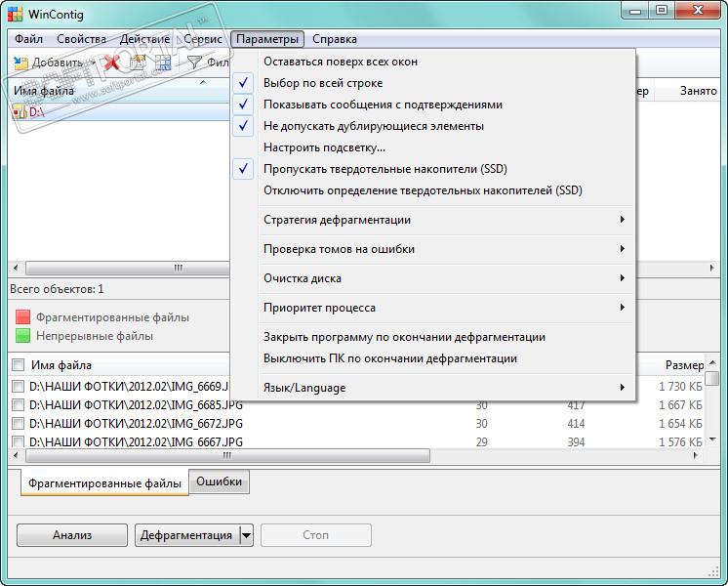Open the Дефрагментация split-button dropdown arrow

coord(247,535)
